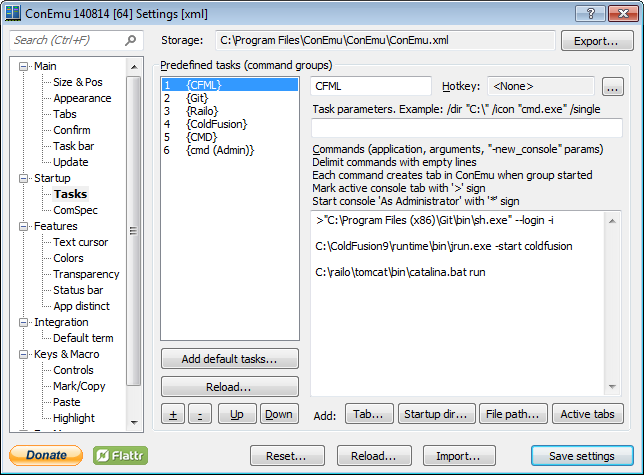Open Default term settings
Viewport: 644px width, 475px height.
point(83,338)
